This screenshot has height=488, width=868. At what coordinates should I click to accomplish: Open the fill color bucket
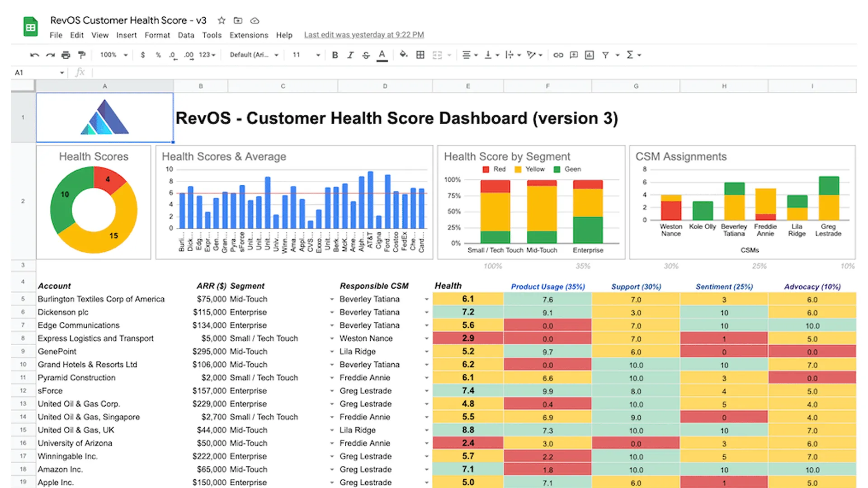(x=403, y=55)
